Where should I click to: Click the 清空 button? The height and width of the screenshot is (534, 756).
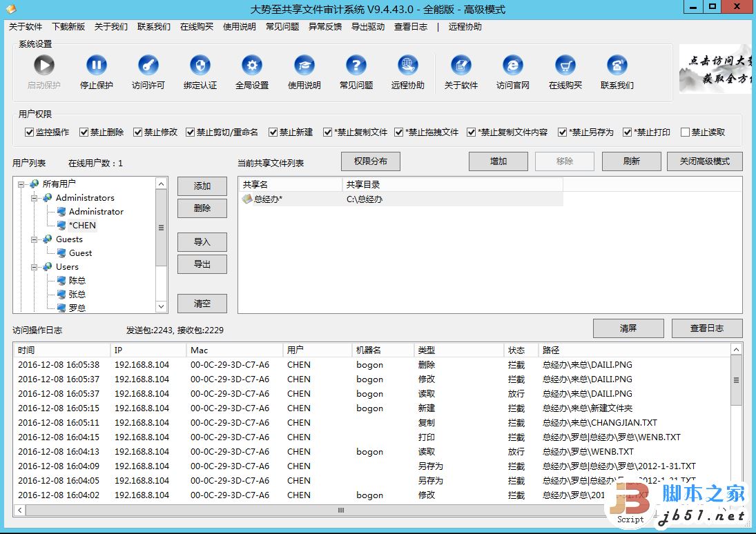pyautogui.click(x=202, y=304)
